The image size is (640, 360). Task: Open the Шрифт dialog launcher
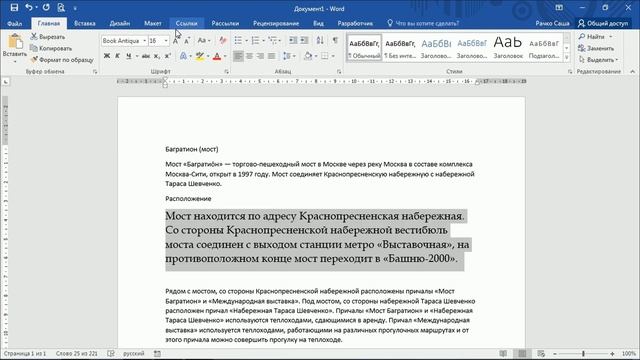click(226, 71)
